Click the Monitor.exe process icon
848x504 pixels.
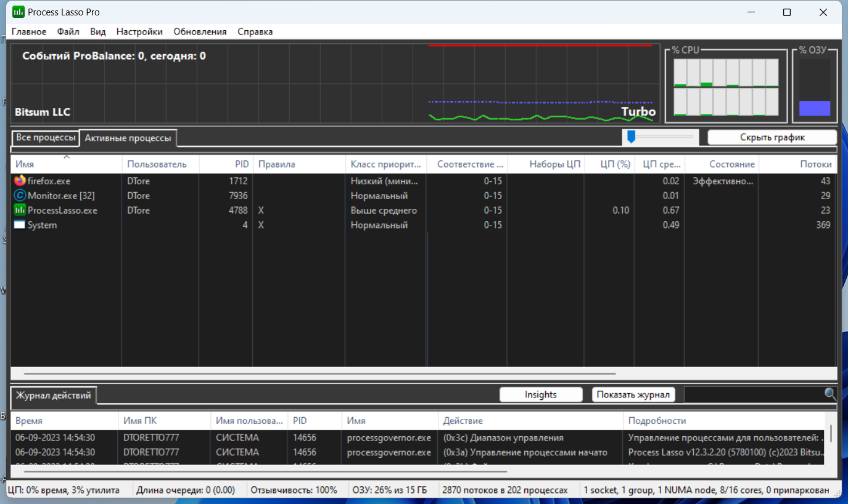click(x=20, y=195)
